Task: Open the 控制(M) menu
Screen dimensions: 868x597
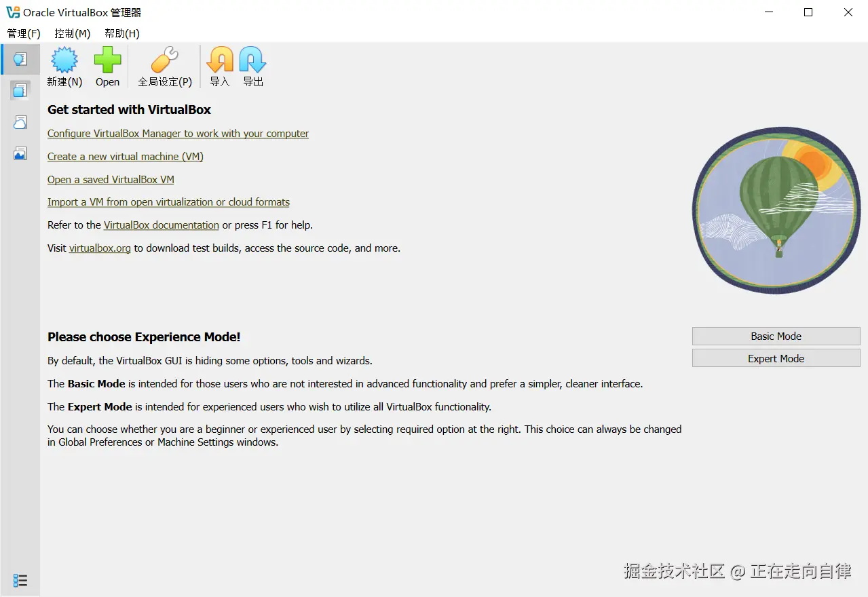Action: point(73,33)
